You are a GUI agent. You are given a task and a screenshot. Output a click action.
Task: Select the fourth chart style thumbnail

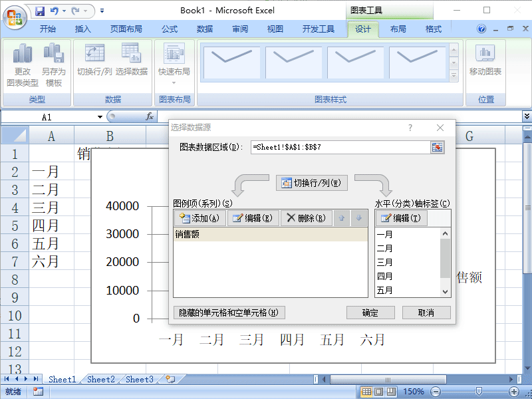click(417, 63)
